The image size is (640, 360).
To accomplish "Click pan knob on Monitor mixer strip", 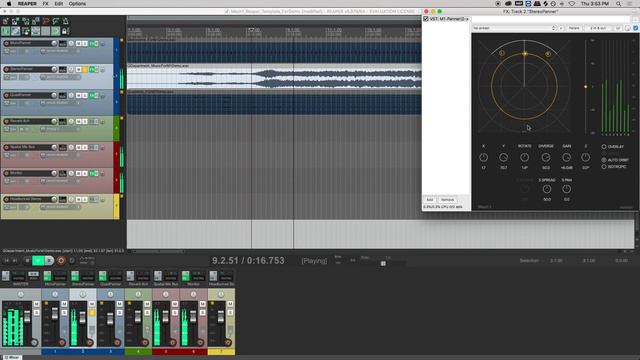I will coord(193,294).
